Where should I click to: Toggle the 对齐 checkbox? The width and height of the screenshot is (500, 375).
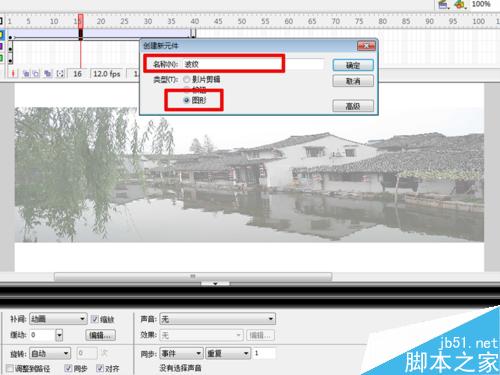[x=100, y=368]
